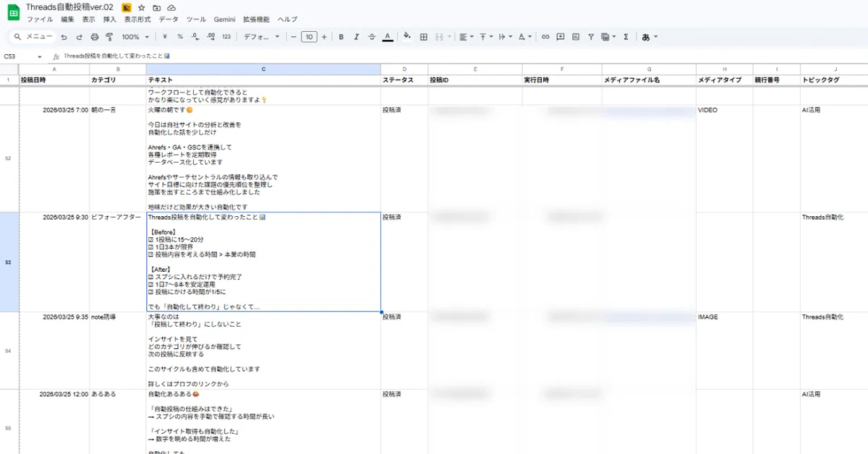Select column C header
The width and height of the screenshot is (868, 454).
(263, 69)
